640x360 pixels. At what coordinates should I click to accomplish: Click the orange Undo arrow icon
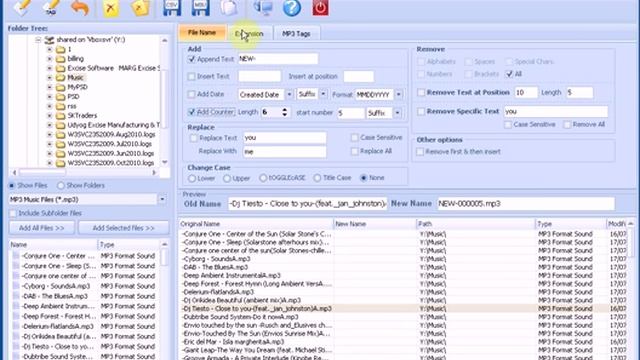[79, 7]
